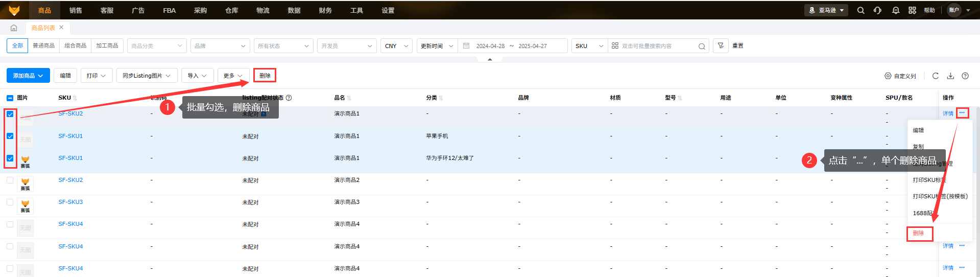This screenshot has height=277, width=980.
Task: Open the CNY currency dropdown
Action: pyautogui.click(x=396, y=46)
